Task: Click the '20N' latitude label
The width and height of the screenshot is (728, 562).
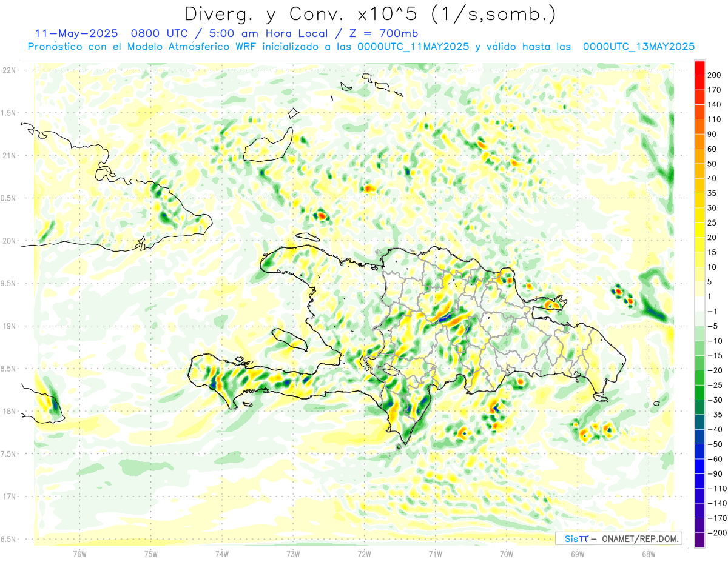Action: tap(8, 241)
